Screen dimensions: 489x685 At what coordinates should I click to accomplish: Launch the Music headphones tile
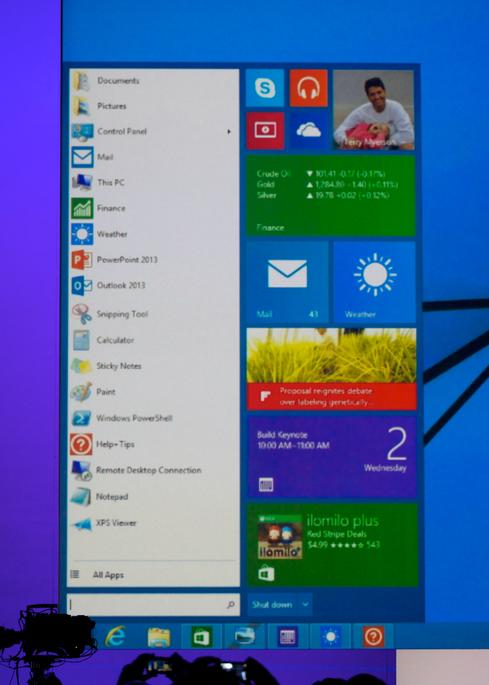[x=308, y=88]
